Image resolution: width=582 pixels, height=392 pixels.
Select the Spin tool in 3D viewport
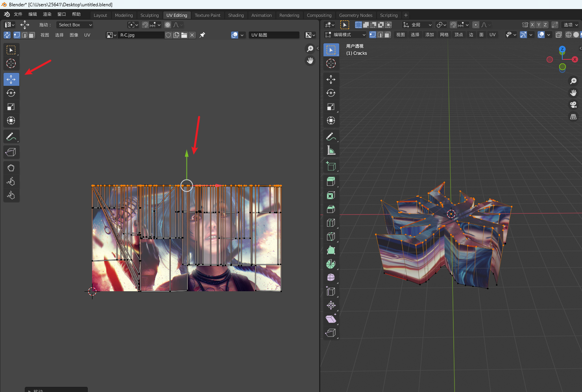pos(331,264)
